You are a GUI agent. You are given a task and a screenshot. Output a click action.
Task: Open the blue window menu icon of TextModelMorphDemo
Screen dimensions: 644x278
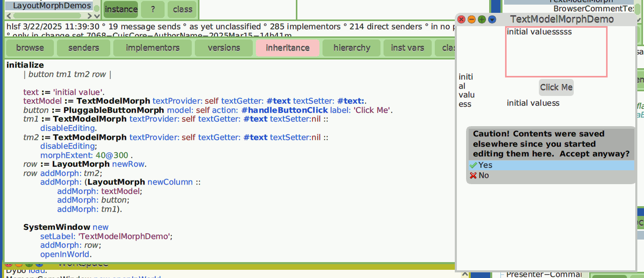[x=492, y=19]
